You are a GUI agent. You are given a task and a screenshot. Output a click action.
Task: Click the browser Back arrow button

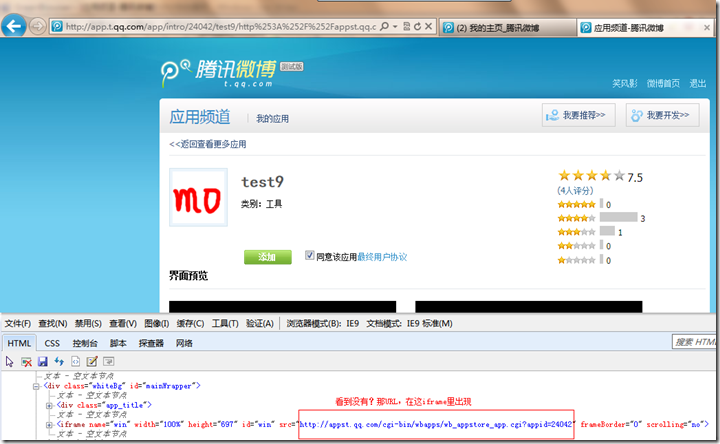[14, 26]
